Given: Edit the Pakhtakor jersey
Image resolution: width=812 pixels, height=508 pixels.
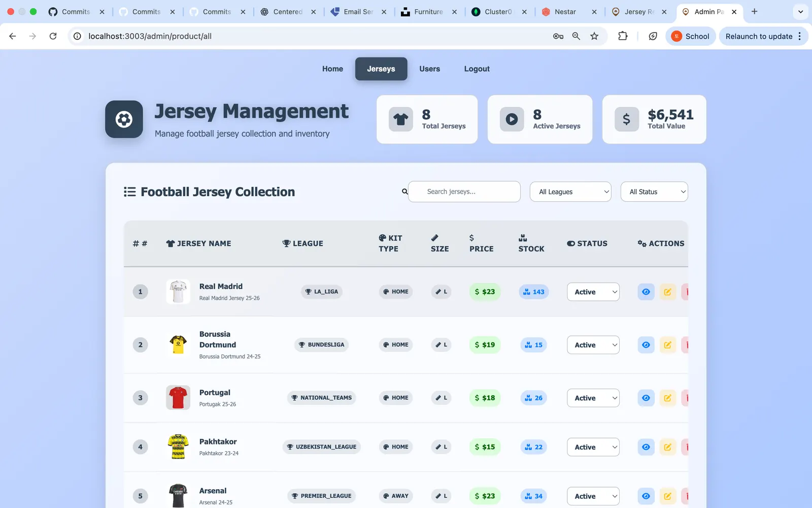Looking at the screenshot, I should click(667, 447).
